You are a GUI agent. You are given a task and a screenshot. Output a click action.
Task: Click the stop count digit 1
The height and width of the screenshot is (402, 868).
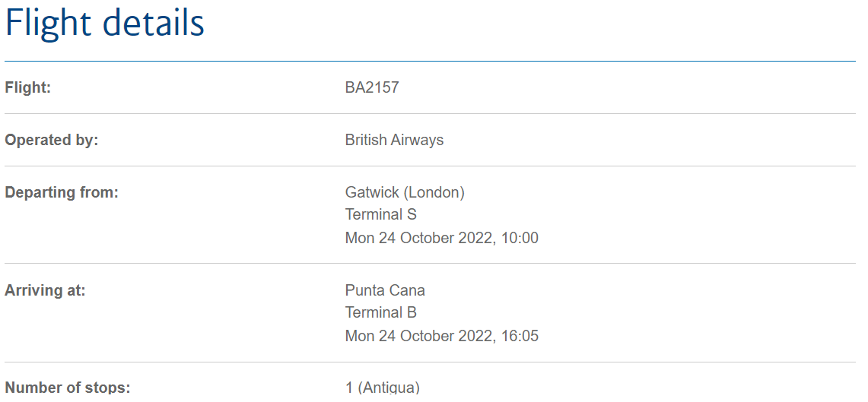tap(349, 388)
